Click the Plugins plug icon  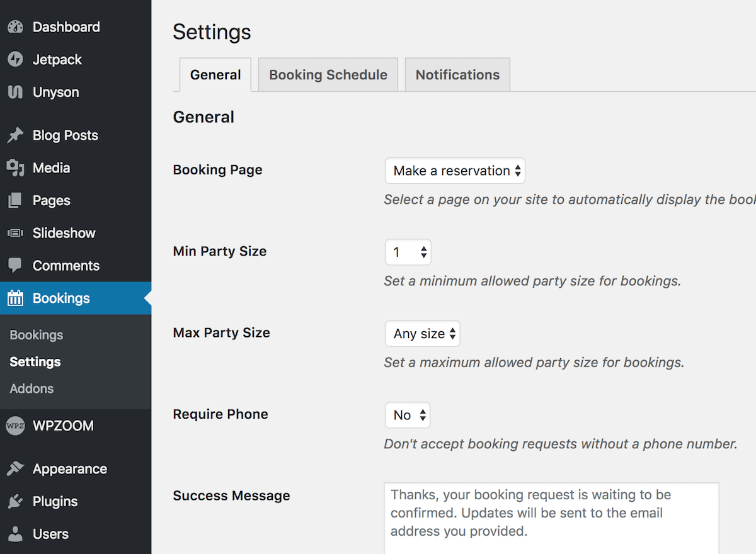[15, 502]
